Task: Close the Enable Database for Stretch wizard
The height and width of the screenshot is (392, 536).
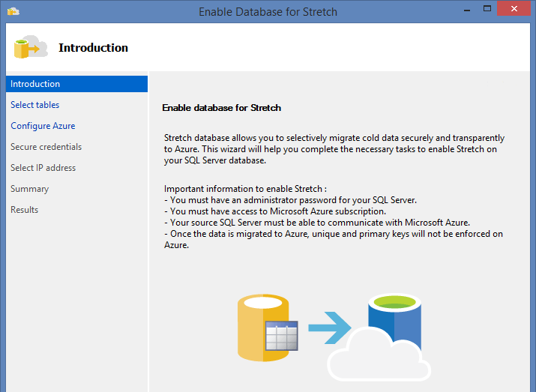Action: [x=514, y=9]
